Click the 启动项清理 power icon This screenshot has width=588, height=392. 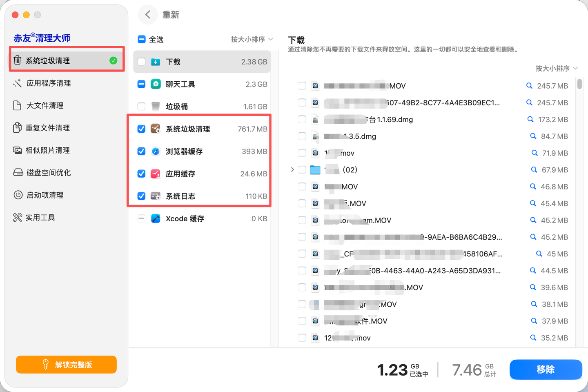point(18,195)
